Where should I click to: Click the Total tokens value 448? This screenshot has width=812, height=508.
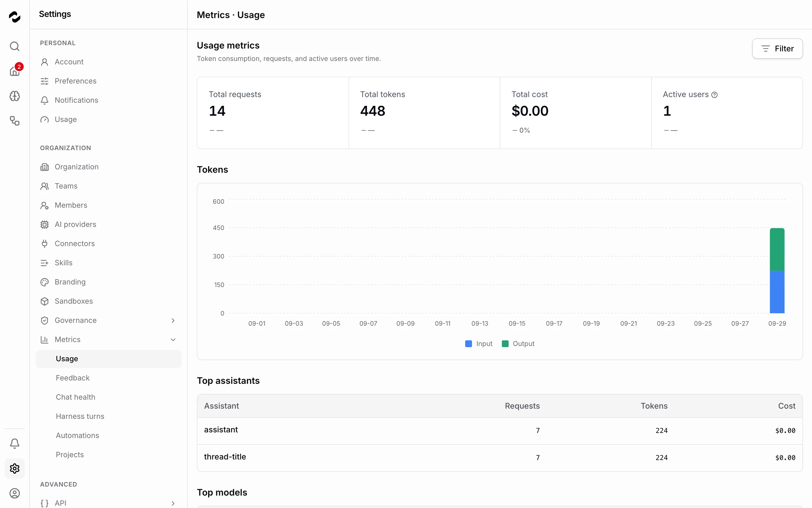click(x=372, y=111)
